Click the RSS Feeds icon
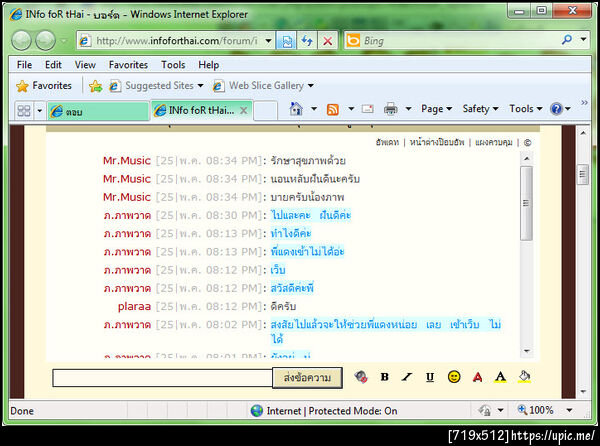 pyautogui.click(x=333, y=110)
